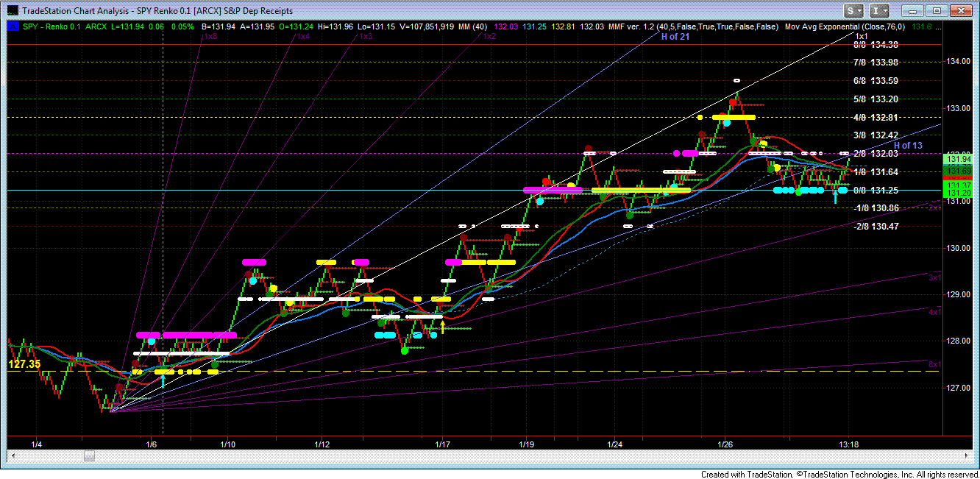The width and height of the screenshot is (980, 479).
Task: Click the 1/26 date on time axis
Action: (725, 444)
